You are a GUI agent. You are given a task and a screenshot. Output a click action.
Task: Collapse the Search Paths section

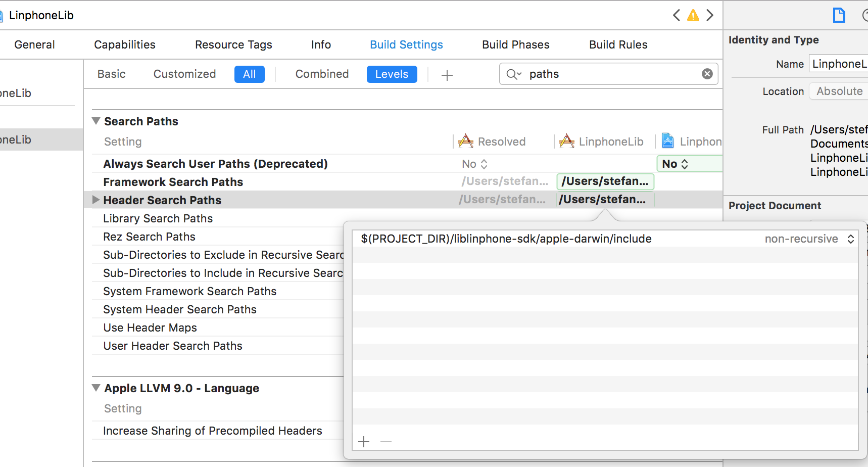95,121
